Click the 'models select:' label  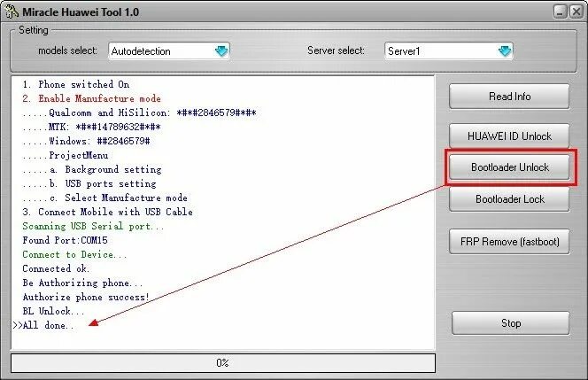click(68, 50)
